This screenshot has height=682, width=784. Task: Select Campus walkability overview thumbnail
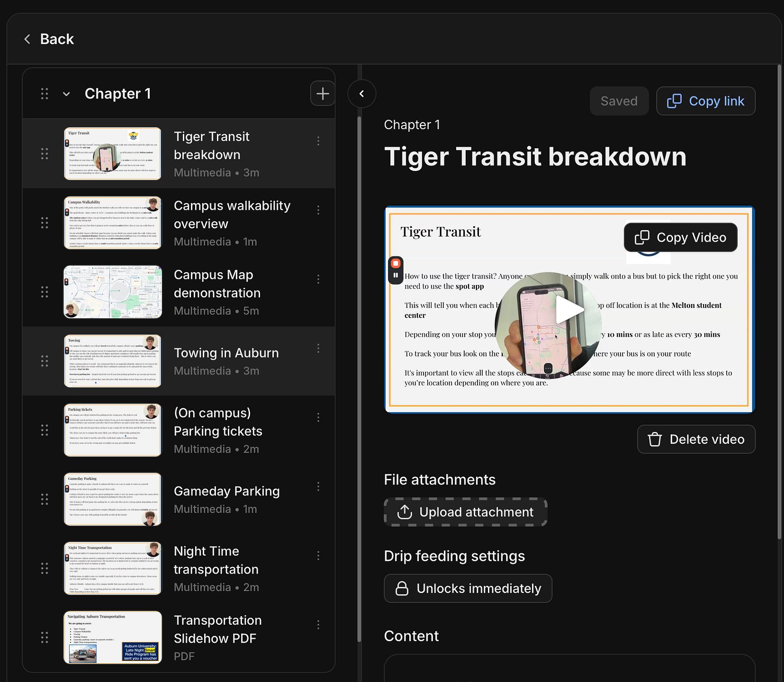113,223
